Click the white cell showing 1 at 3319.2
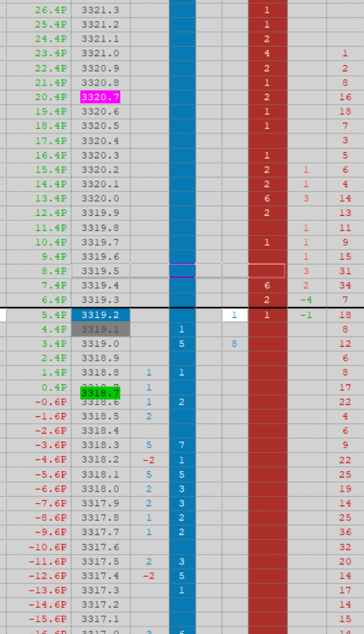The image size is (364, 634). (235, 315)
